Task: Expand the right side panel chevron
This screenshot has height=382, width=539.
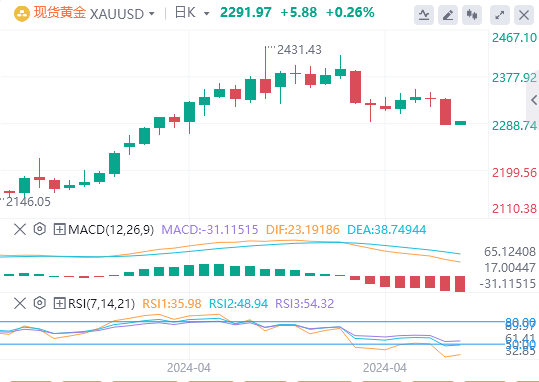Action: point(534,100)
